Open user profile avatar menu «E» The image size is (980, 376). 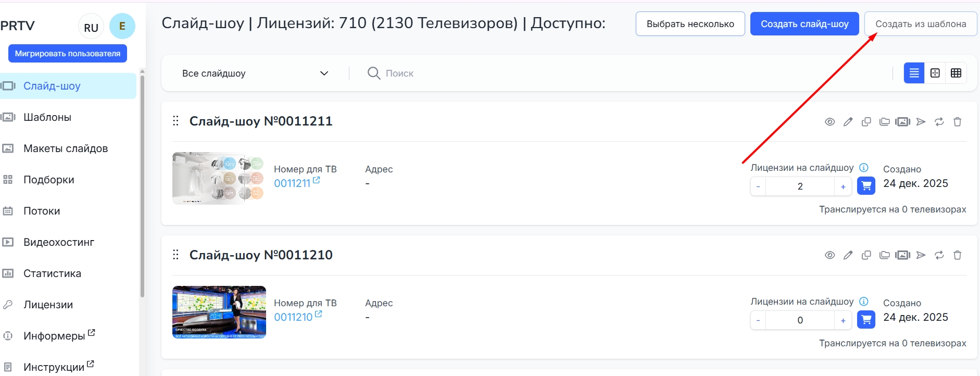[x=122, y=26]
